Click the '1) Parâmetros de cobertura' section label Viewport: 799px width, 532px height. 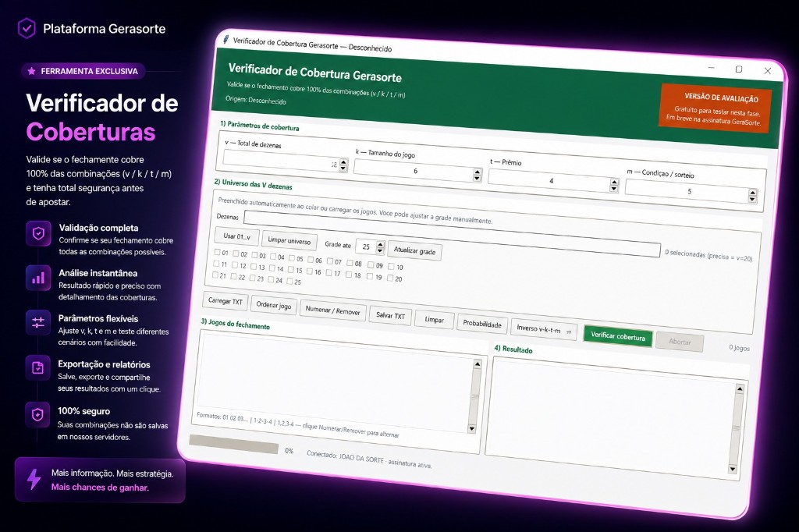259,126
